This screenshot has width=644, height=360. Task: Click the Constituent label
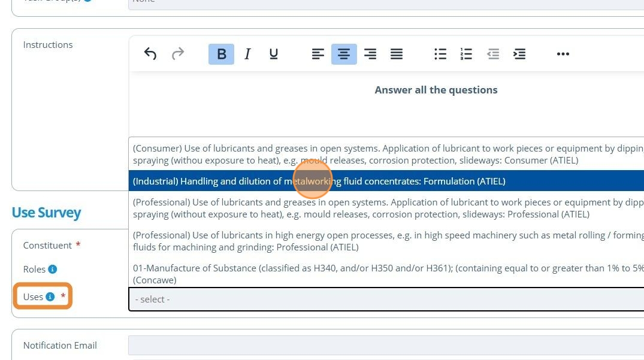(47, 246)
